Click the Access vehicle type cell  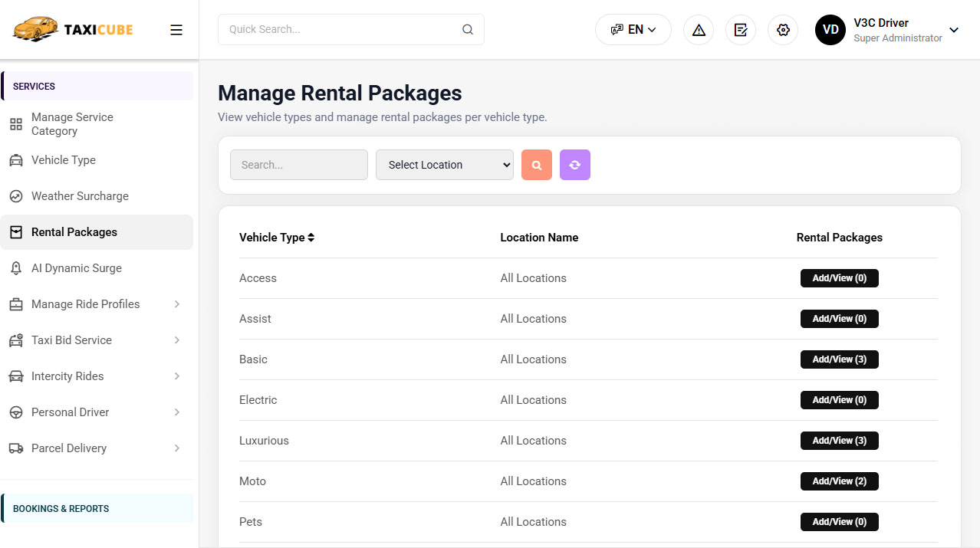tap(258, 278)
